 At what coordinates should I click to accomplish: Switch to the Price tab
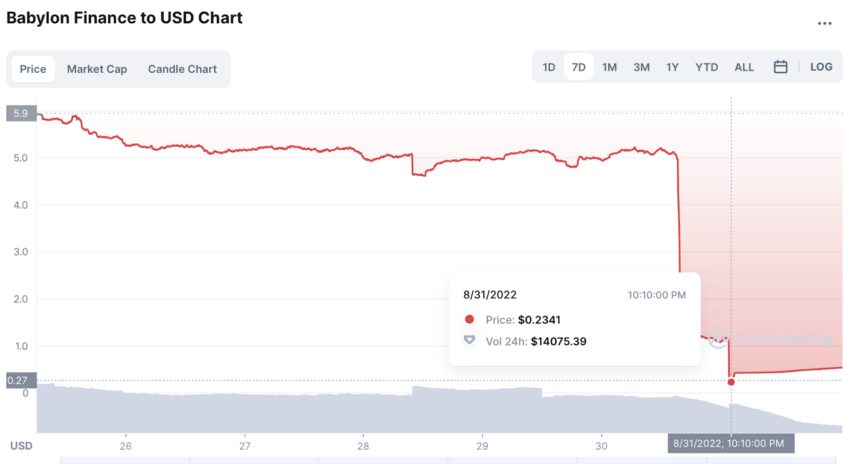point(33,69)
